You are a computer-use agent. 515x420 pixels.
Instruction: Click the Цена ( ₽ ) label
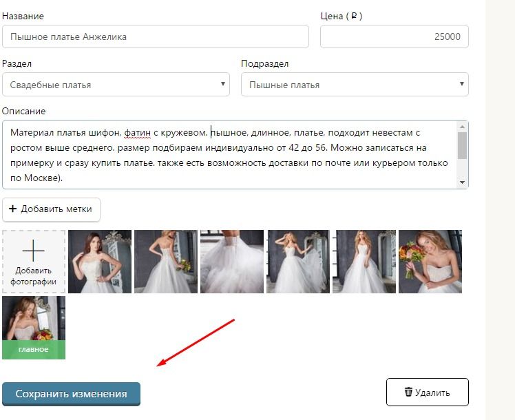click(x=341, y=16)
